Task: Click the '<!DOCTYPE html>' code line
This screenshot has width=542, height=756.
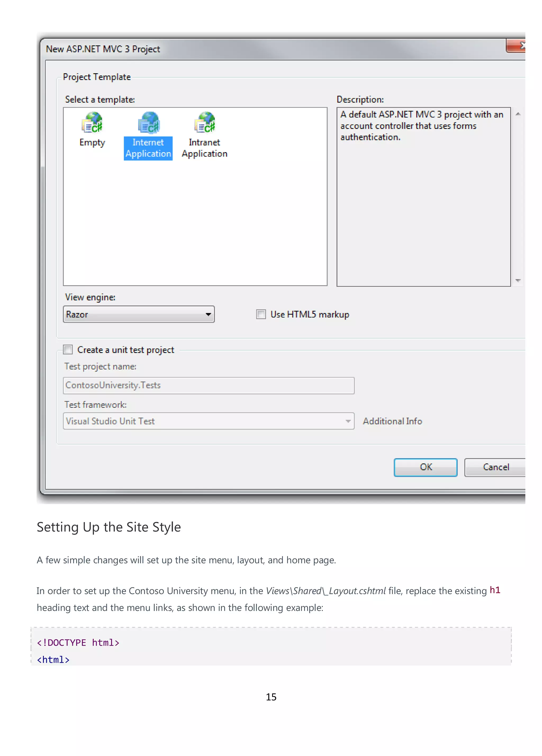Action: [x=78, y=643]
